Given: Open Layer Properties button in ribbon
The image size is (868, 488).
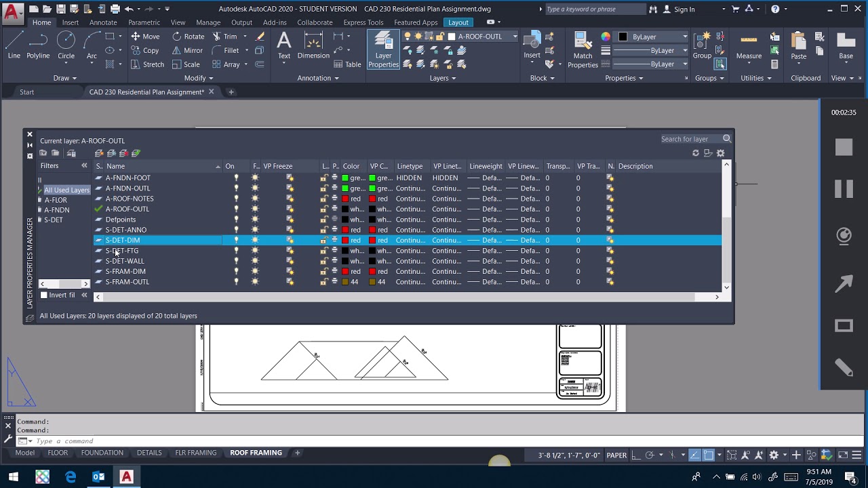Looking at the screenshot, I should click(x=383, y=49).
